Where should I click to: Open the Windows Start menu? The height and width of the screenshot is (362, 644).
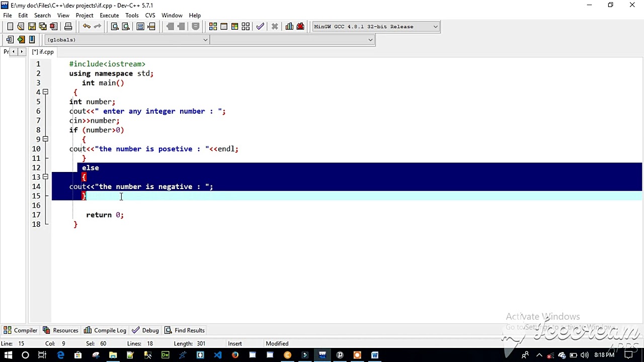[x=8, y=355]
